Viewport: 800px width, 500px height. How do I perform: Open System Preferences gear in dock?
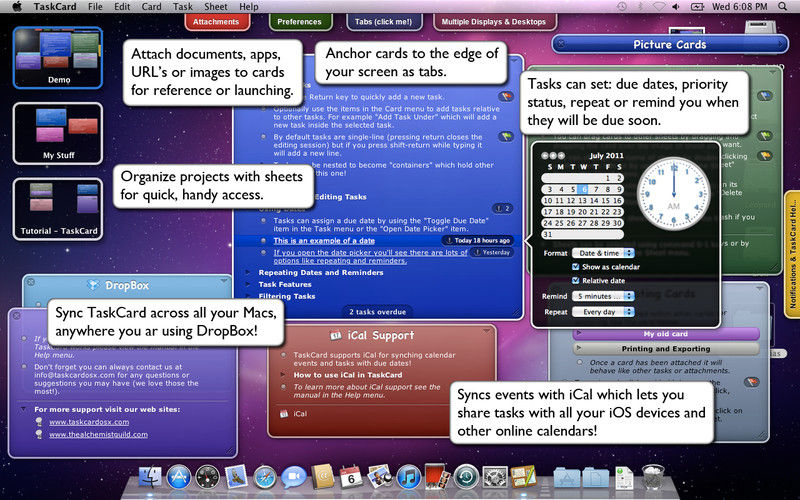pos(494,478)
